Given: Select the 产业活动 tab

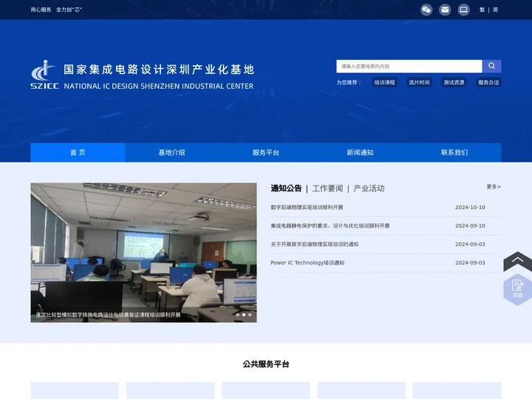Looking at the screenshot, I should pos(369,188).
